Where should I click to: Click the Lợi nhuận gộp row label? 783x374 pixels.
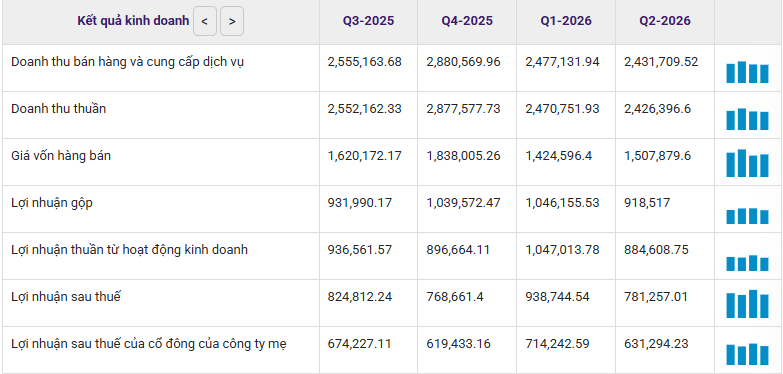click(x=52, y=203)
